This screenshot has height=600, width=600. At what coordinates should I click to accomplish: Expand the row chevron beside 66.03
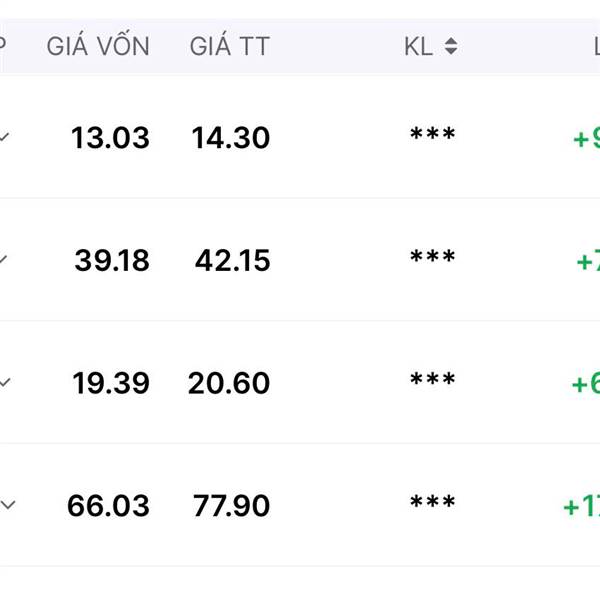7,506
